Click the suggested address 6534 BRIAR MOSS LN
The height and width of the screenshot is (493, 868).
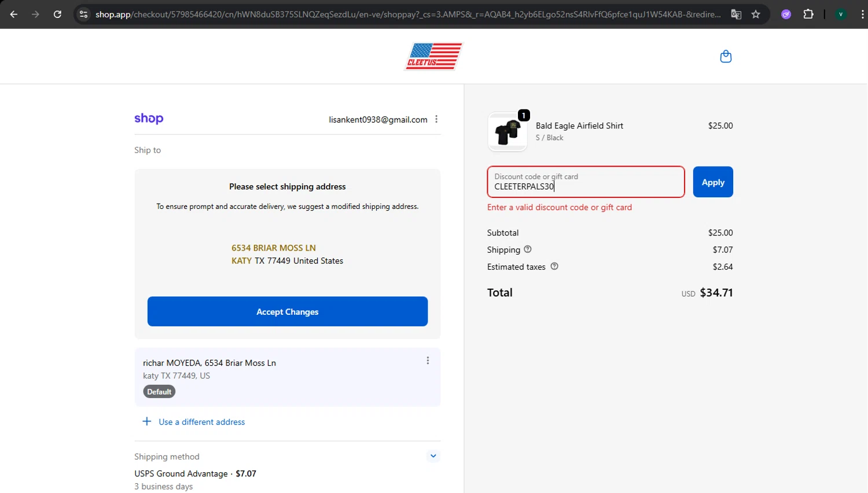point(274,248)
